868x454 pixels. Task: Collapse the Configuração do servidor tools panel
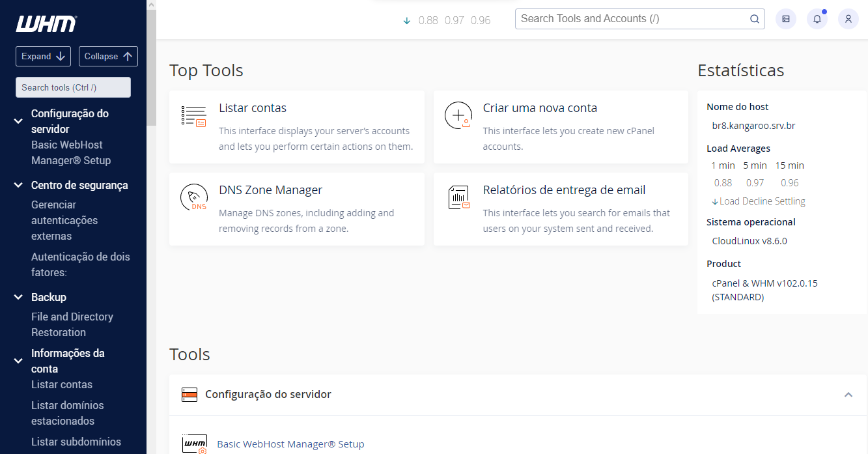pyautogui.click(x=848, y=395)
